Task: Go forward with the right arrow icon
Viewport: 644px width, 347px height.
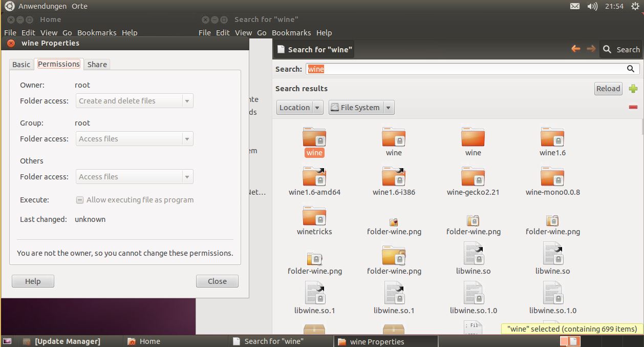Action: [591, 49]
